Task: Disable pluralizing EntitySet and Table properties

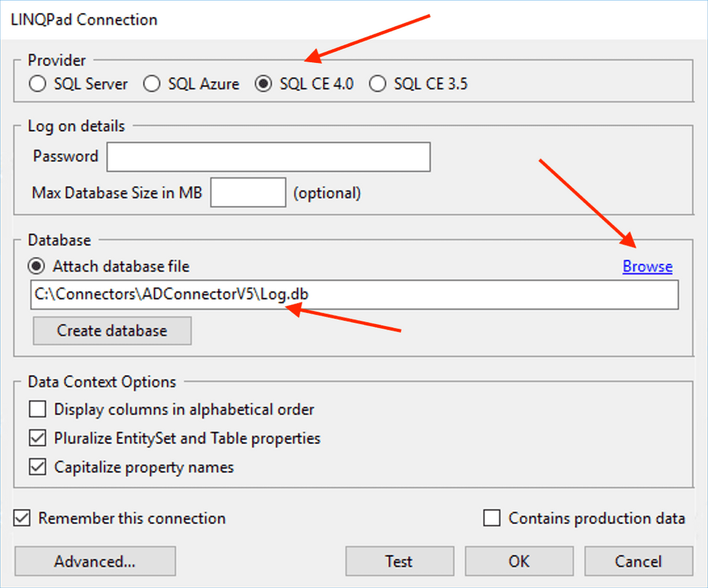Action: pyautogui.click(x=38, y=438)
